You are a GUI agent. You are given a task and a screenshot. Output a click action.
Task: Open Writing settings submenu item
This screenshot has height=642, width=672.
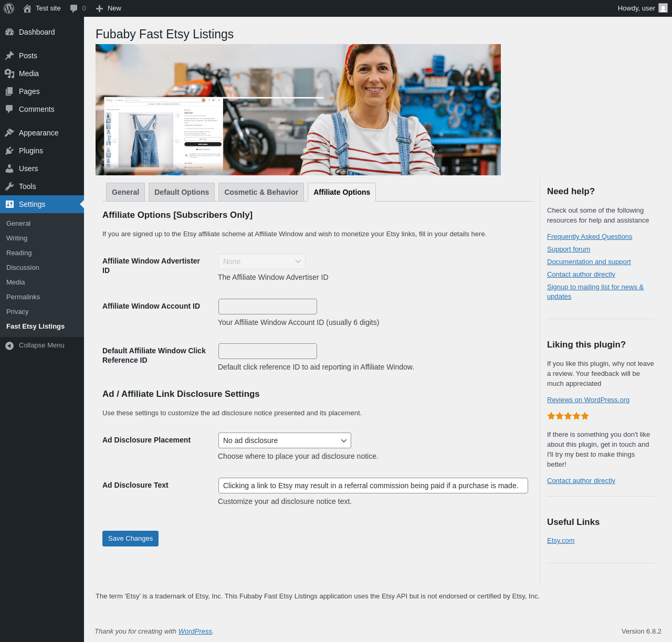pos(17,238)
